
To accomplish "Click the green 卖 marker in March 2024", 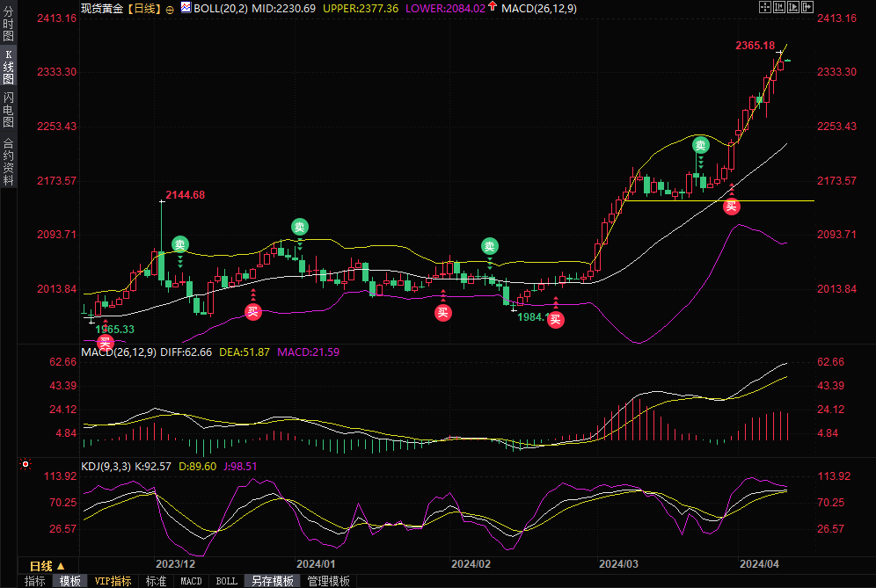I will coord(700,145).
